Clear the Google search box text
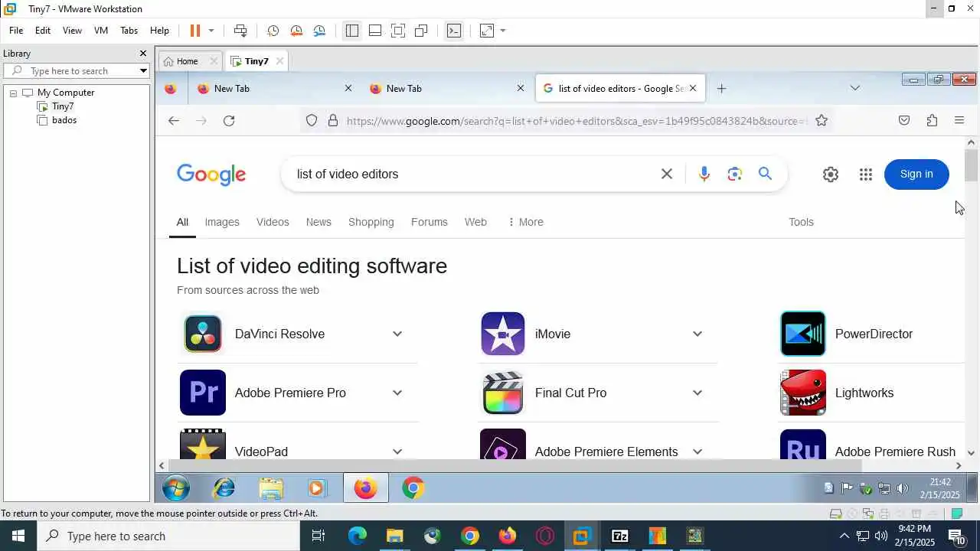The height and width of the screenshot is (551, 980). [667, 174]
